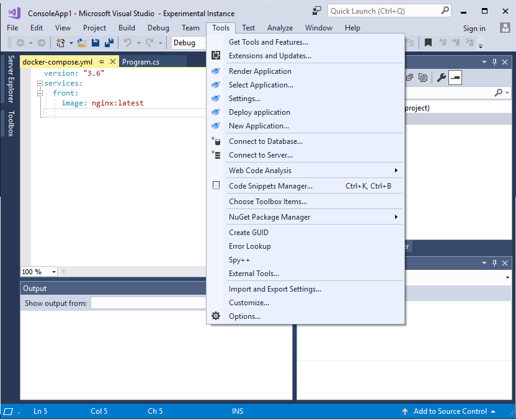Click the Visual Studio logo in title bar
Screen dimensions: 516x420
(14, 13)
